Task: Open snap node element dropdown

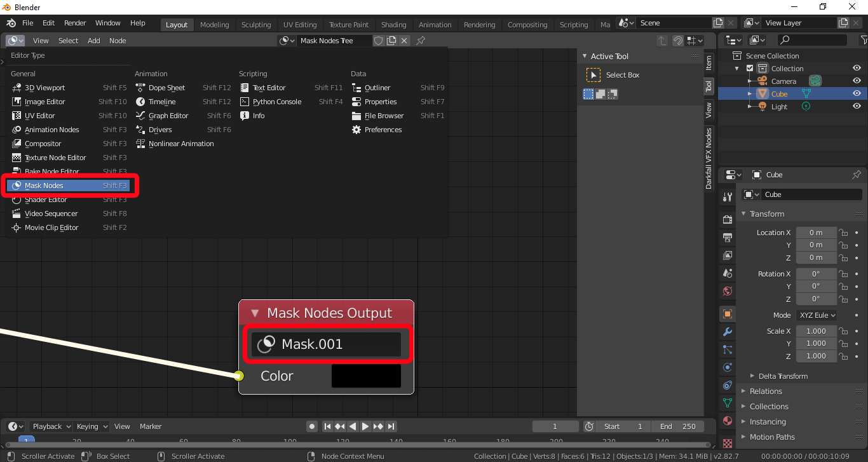Action: [x=695, y=41]
